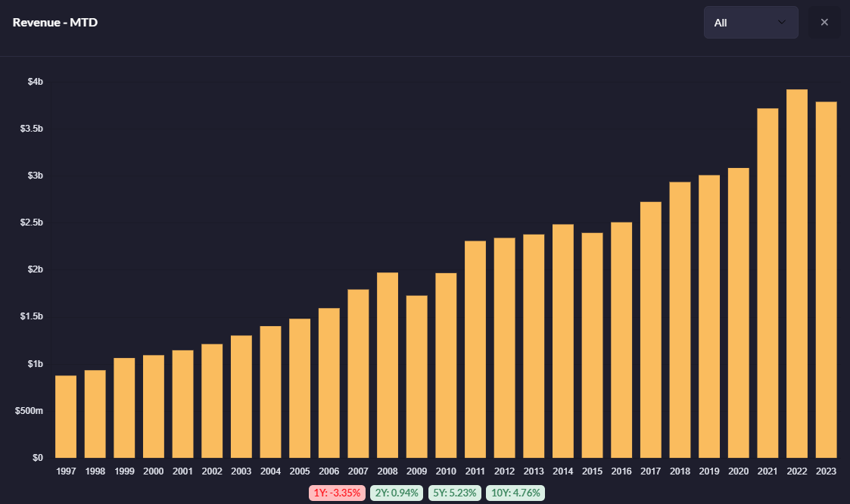
Task: Select the 2004 revenue bar
Action: (270, 391)
